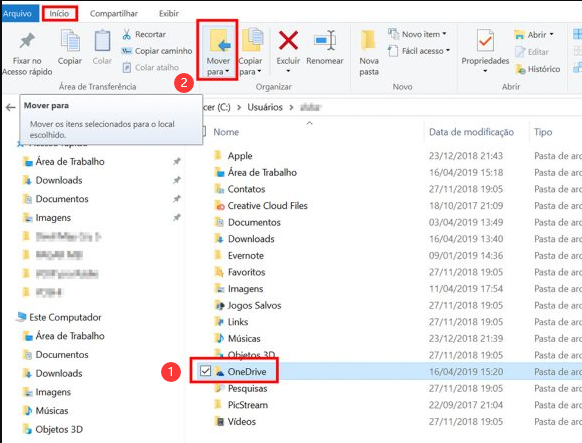Click the Editar ribbon command
Image resolution: width=582 pixels, height=443 pixels.
pyautogui.click(x=532, y=52)
